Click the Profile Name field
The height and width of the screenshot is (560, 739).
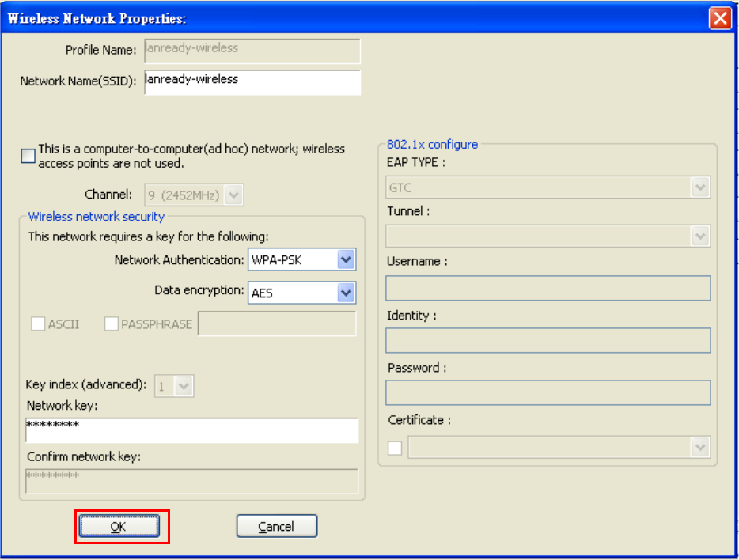tap(252, 51)
